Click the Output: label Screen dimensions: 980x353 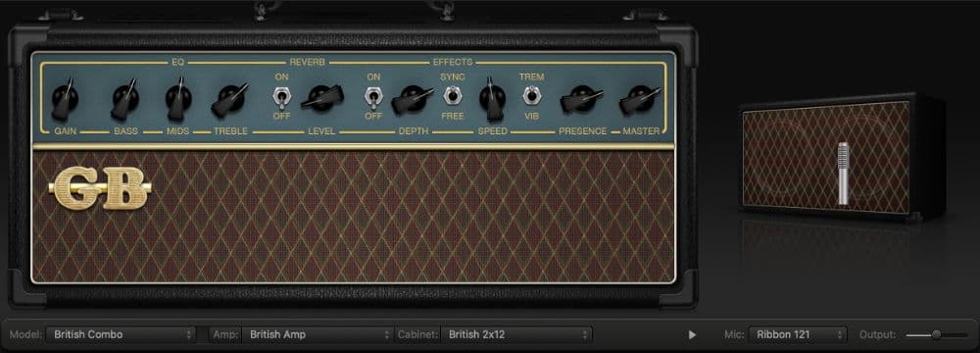tap(877, 334)
